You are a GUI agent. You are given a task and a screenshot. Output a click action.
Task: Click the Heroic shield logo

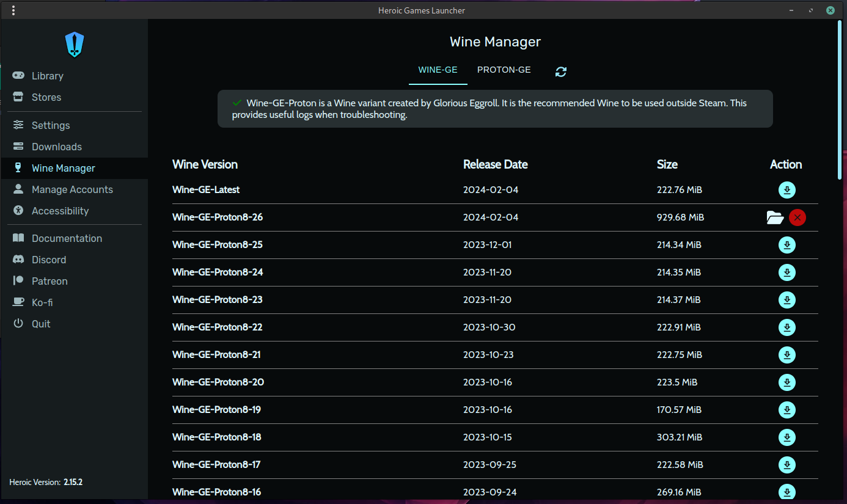coord(75,45)
